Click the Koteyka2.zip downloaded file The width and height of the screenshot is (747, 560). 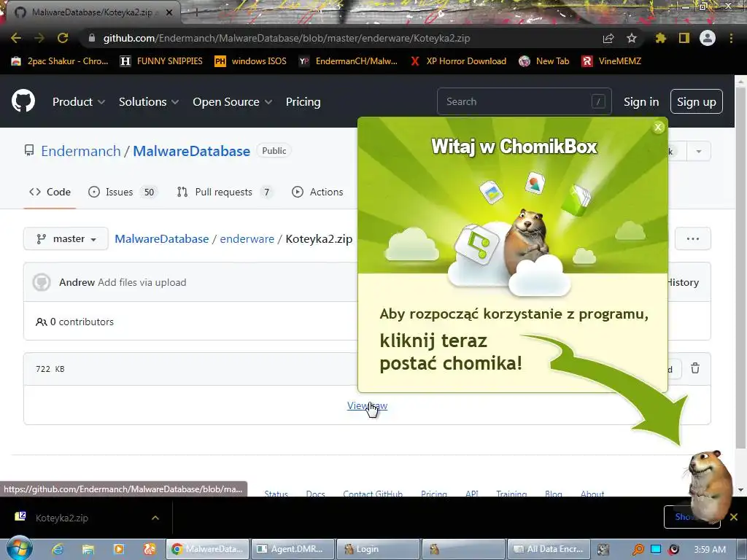(62, 518)
